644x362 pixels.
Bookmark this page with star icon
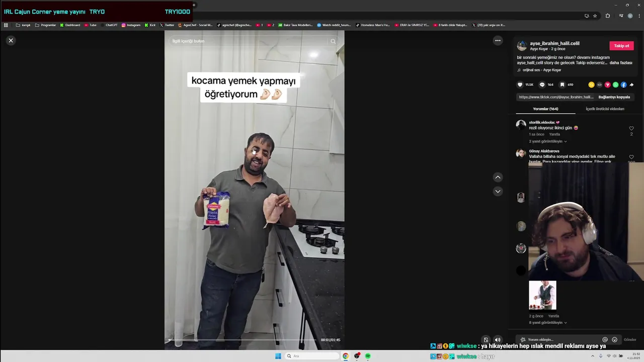click(x=595, y=16)
